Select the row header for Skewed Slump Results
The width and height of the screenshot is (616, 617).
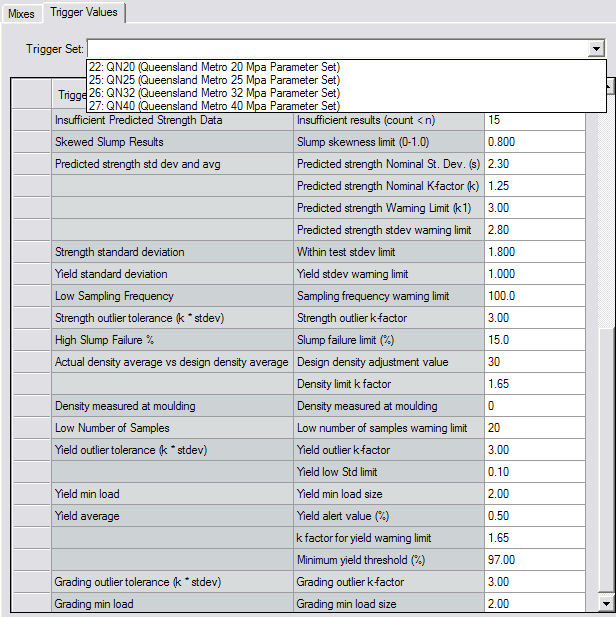[x=31, y=142]
